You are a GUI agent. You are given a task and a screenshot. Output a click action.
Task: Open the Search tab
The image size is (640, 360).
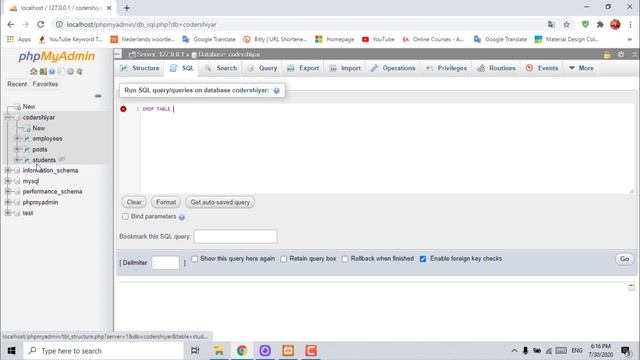click(221, 68)
